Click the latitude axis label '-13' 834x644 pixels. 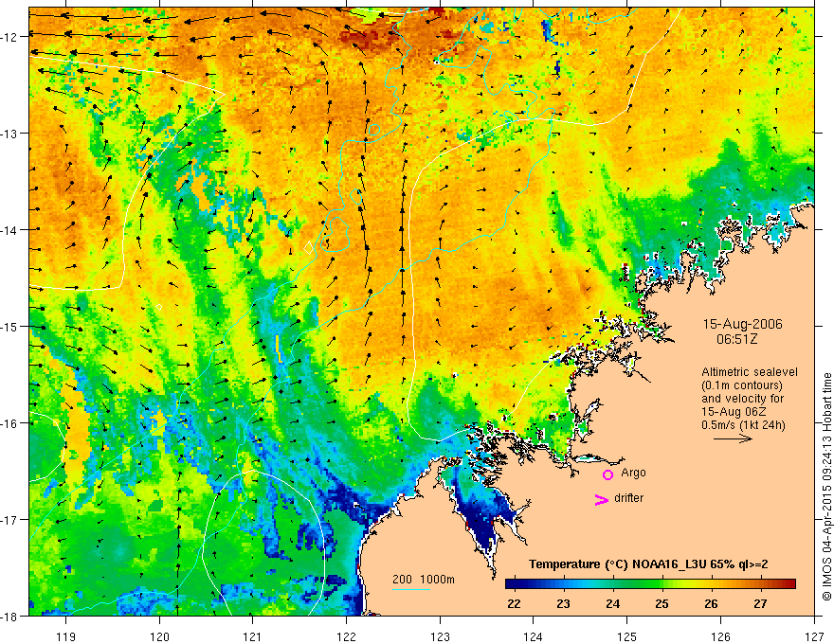tap(9, 134)
